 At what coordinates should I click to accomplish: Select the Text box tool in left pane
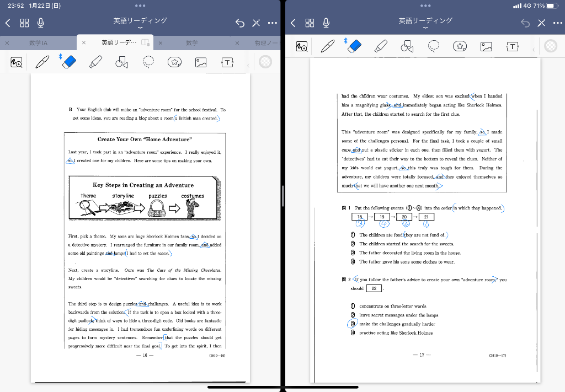click(x=227, y=62)
